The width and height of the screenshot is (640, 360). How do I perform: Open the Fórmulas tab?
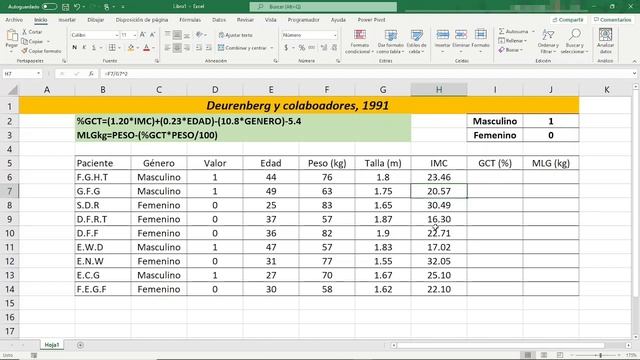(x=190, y=20)
